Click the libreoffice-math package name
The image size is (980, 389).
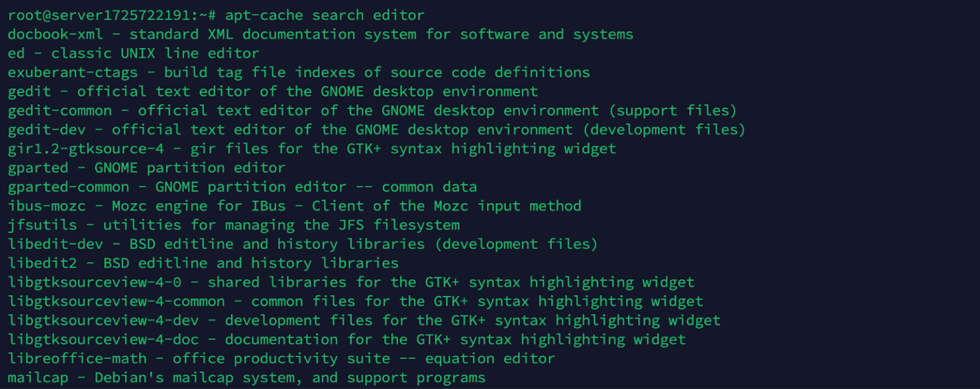coord(77,359)
